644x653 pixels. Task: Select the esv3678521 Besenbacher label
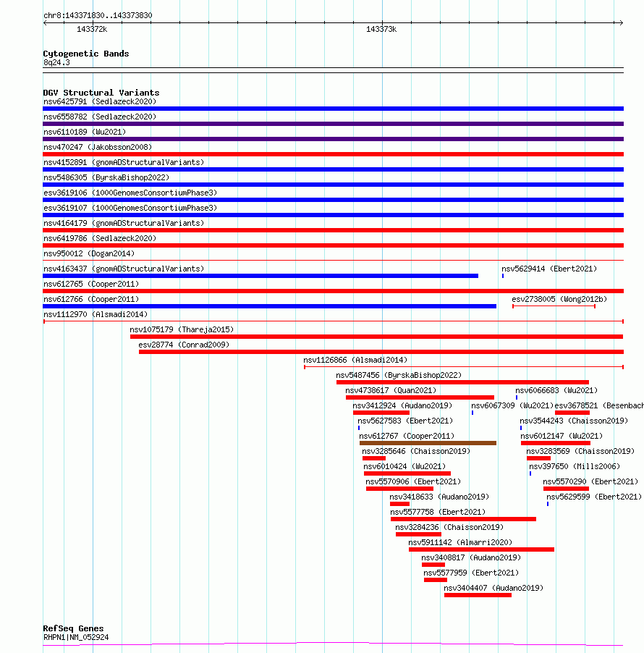coord(599,405)
